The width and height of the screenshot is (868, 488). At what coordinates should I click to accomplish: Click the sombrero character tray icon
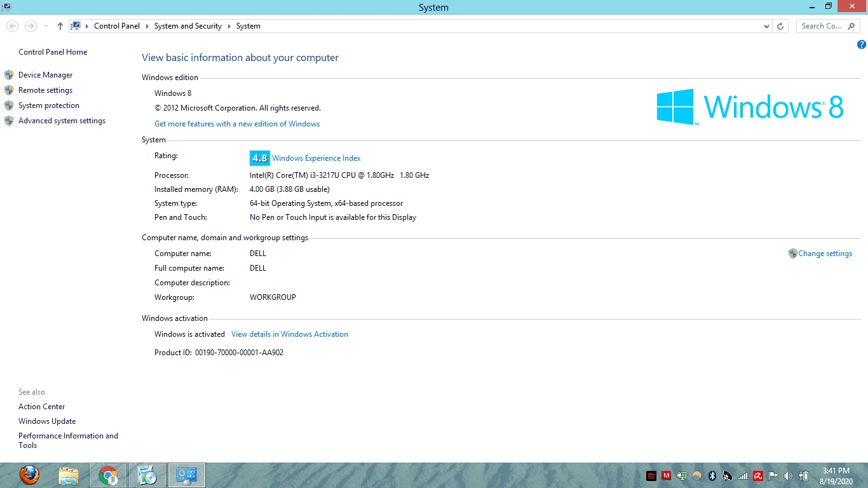click(728, 476)
